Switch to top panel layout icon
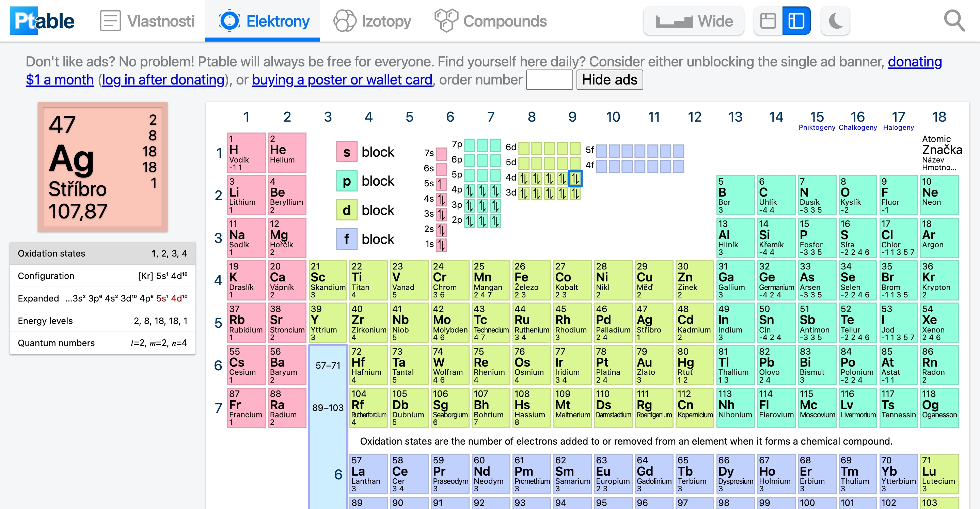Screen dimensions: 980x509 (x=768, y=21)
